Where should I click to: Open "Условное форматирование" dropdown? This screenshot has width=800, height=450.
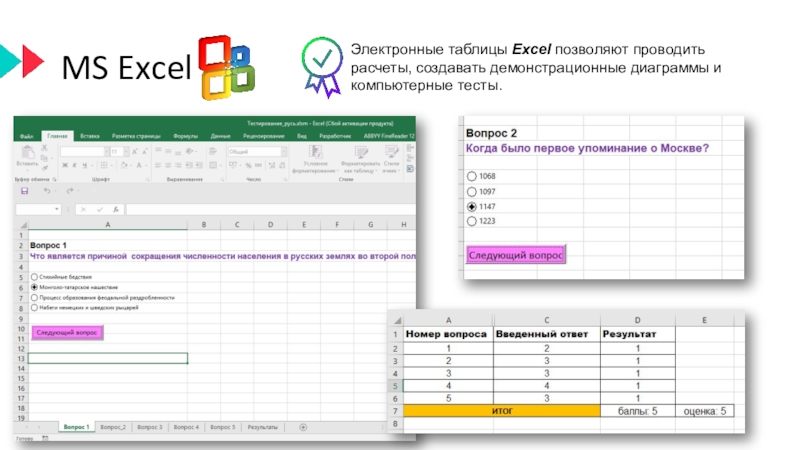tap(315, 159)
